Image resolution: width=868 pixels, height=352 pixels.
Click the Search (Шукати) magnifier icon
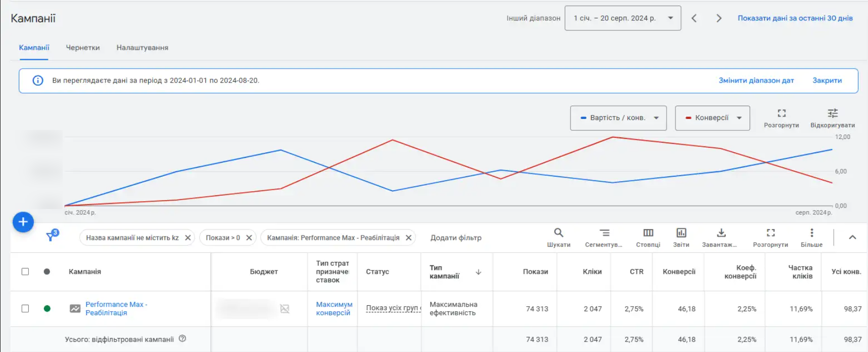pyautogui.click(x=559, y=233)
